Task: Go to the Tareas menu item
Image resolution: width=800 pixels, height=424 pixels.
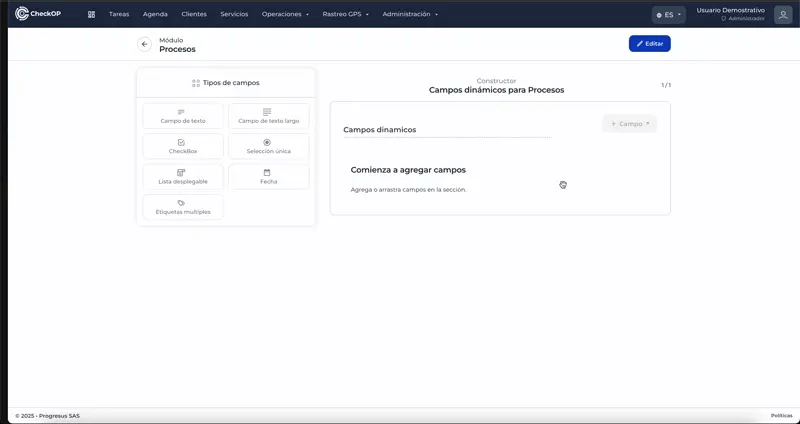Action: click(119, 14)
